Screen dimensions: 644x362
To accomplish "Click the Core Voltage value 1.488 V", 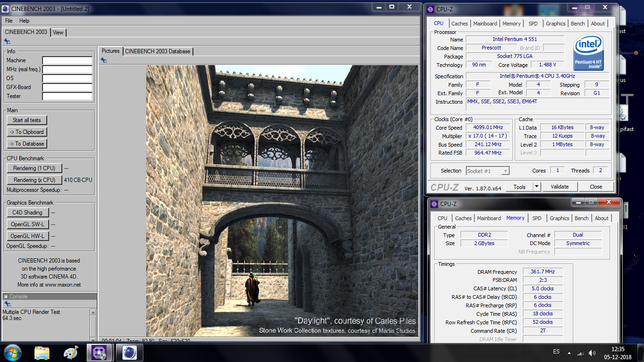I will (547, 65).
